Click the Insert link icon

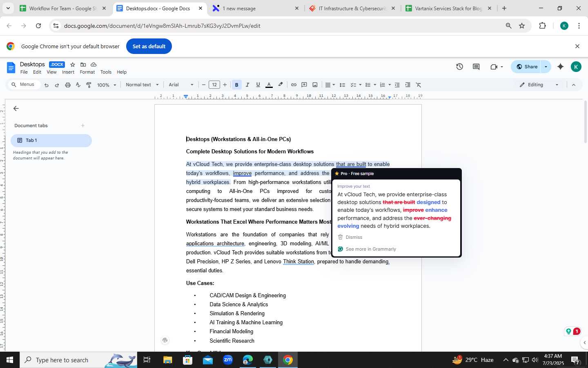point(294,85)
